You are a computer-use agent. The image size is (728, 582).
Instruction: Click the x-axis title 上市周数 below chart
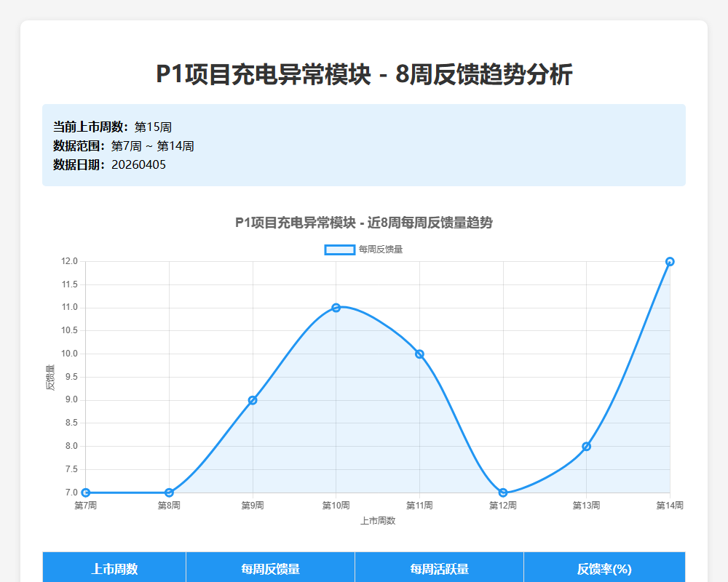(378, 521)
